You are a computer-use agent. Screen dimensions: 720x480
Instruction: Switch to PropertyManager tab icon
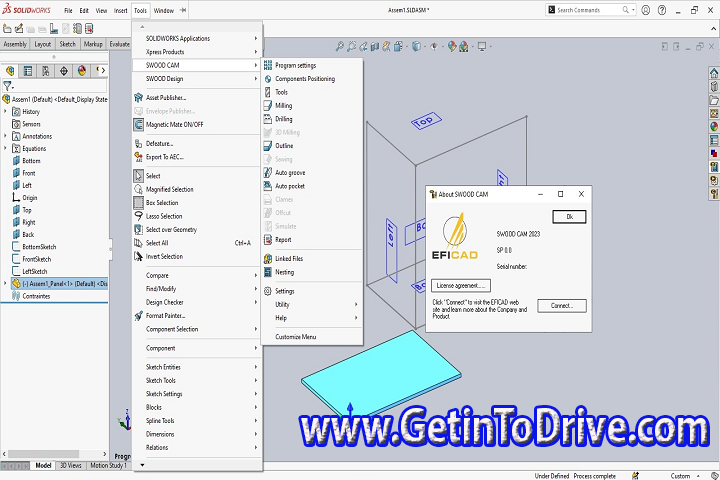pyautogui.click(x=28, y=71)
